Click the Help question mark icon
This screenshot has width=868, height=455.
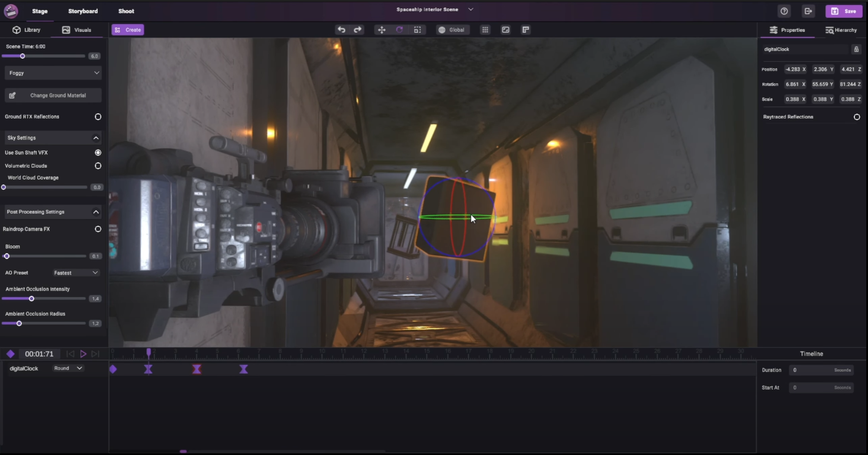click(x=784, y=11)
